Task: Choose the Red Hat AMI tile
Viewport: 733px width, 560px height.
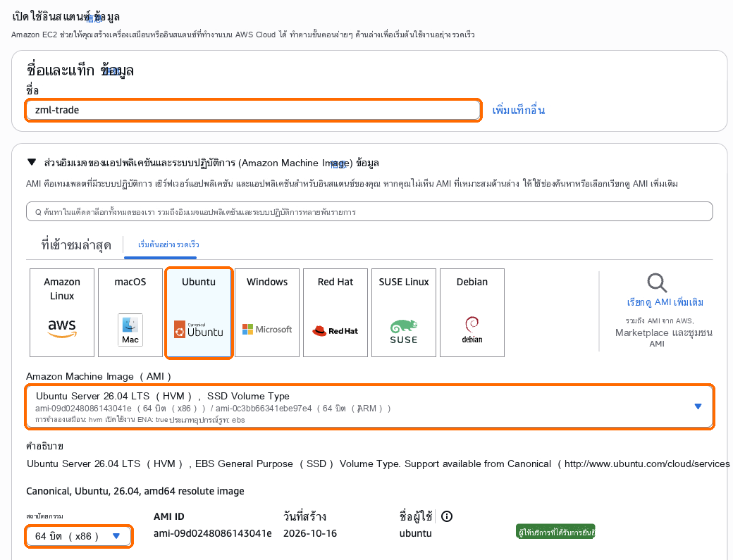Action: pos(335,313)
